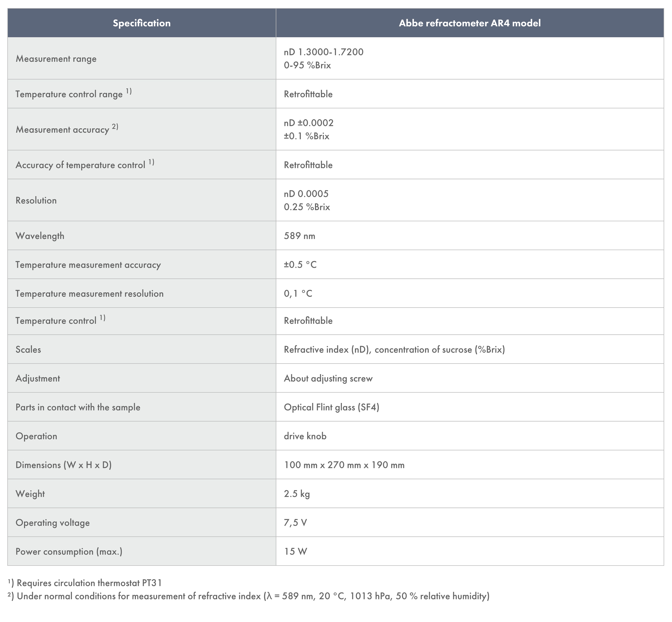
Task: Click the ±0.5 °C accuracy value
Action: tap(300, 265)
